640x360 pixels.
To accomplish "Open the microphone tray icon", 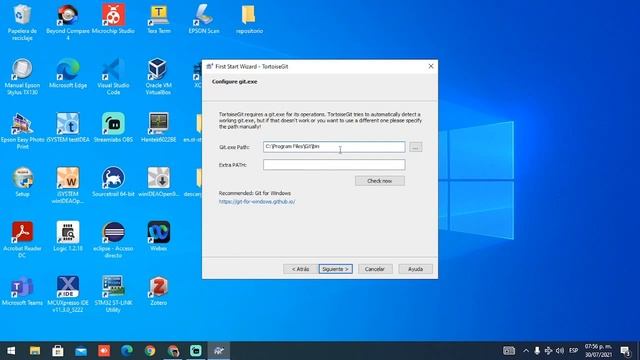I will [x=537, y=351].
